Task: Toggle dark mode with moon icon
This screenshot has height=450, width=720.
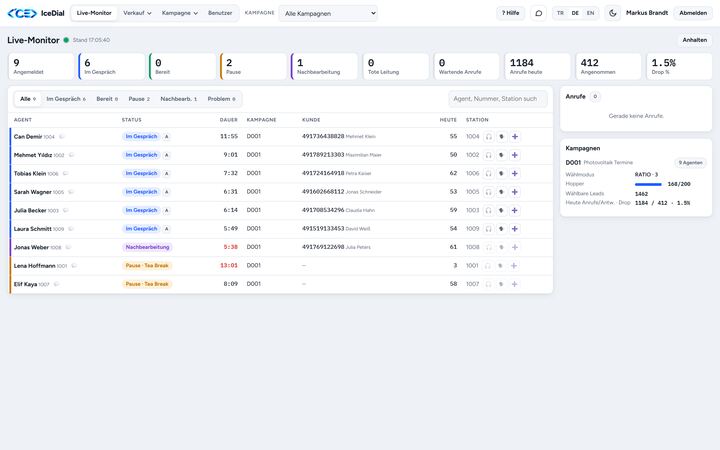Action: [613, 13]
